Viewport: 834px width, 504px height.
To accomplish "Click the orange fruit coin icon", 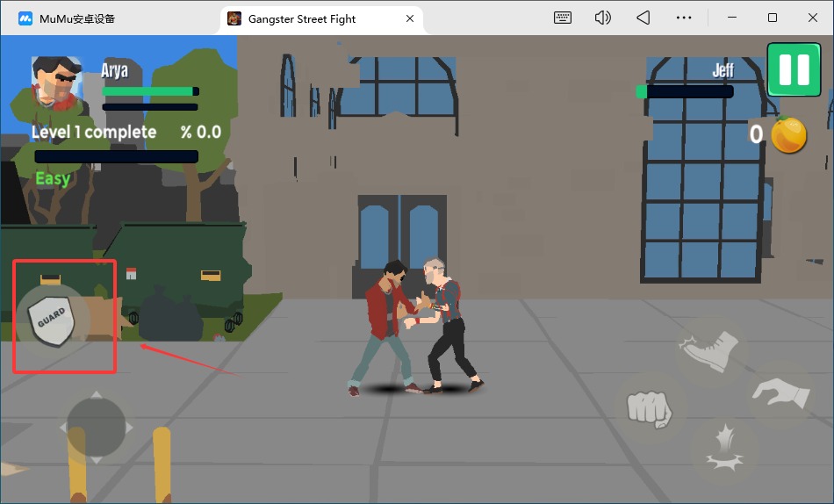I will [x=788, y=134].
